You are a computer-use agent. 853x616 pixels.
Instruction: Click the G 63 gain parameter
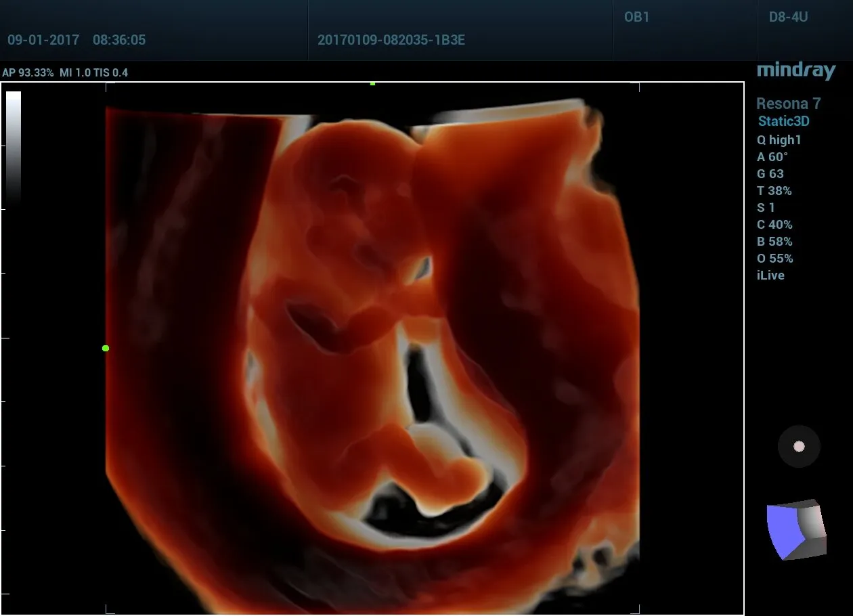click(770, 174)
